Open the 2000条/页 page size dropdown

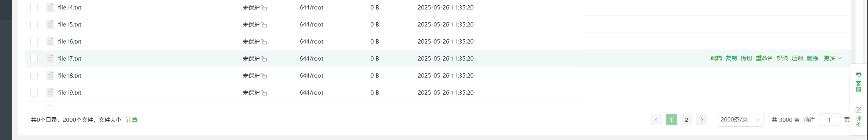pyautogui.click(x=740, y=120)
